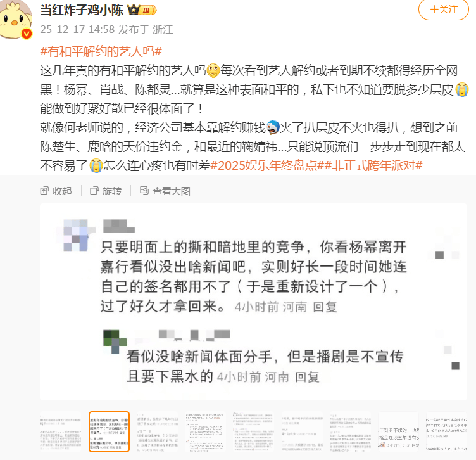The height and width of the screenshot is (460, 476).
Task: Rotate the image with 旋转
Action: (106, 191)
